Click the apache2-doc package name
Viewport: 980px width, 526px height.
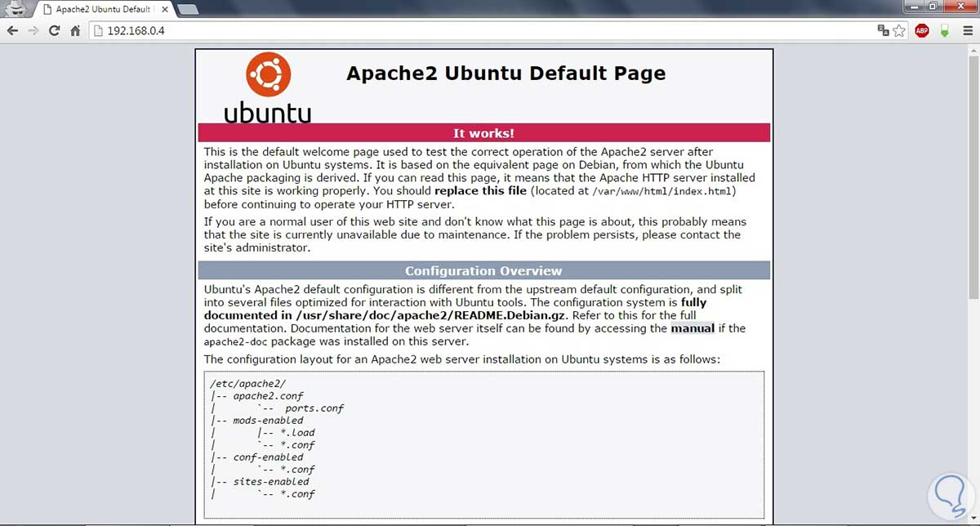click(235, 342)
